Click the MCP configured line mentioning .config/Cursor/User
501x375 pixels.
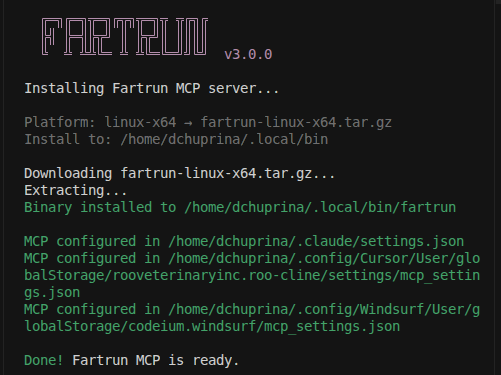tap(252, 258)
